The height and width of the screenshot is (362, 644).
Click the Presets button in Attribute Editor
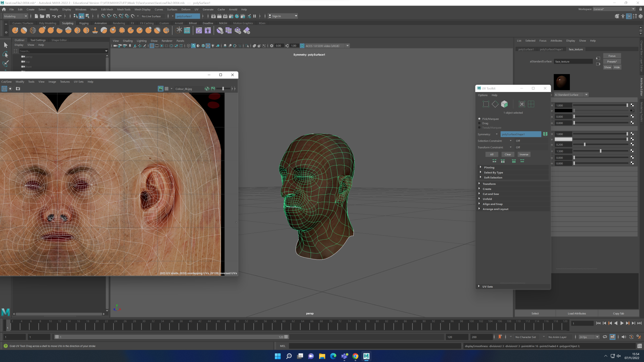[612, 61]
